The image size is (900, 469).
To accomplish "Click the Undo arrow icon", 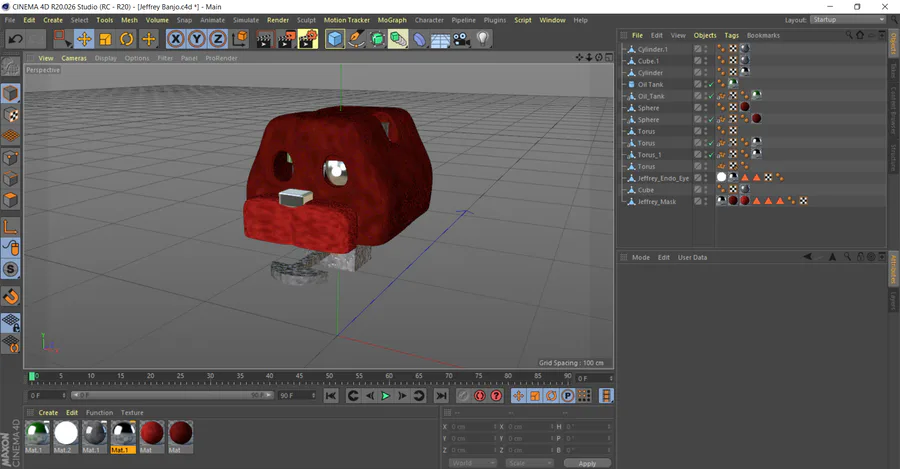I will coord(15,39).
